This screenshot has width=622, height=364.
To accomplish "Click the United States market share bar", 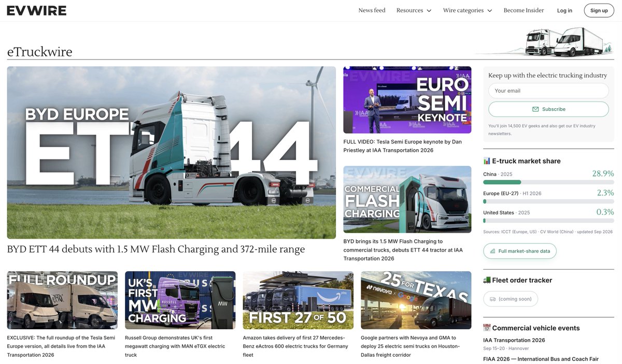I will pyautogui.click(x=548, y=221).
